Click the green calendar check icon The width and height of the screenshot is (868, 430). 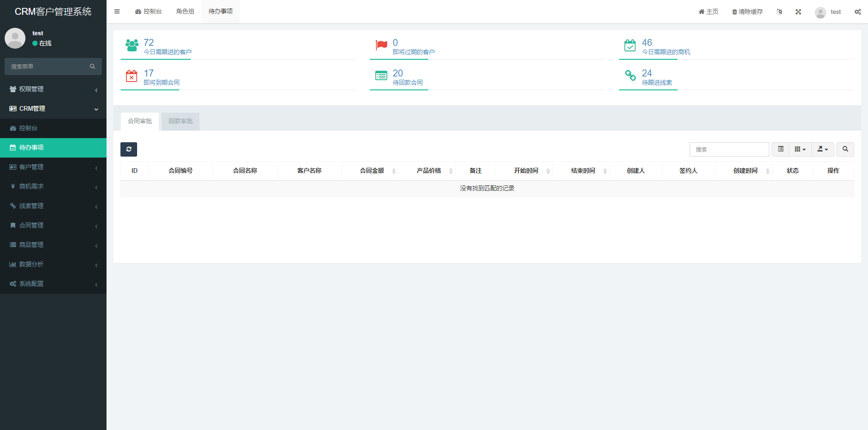[x=630, y=45]
